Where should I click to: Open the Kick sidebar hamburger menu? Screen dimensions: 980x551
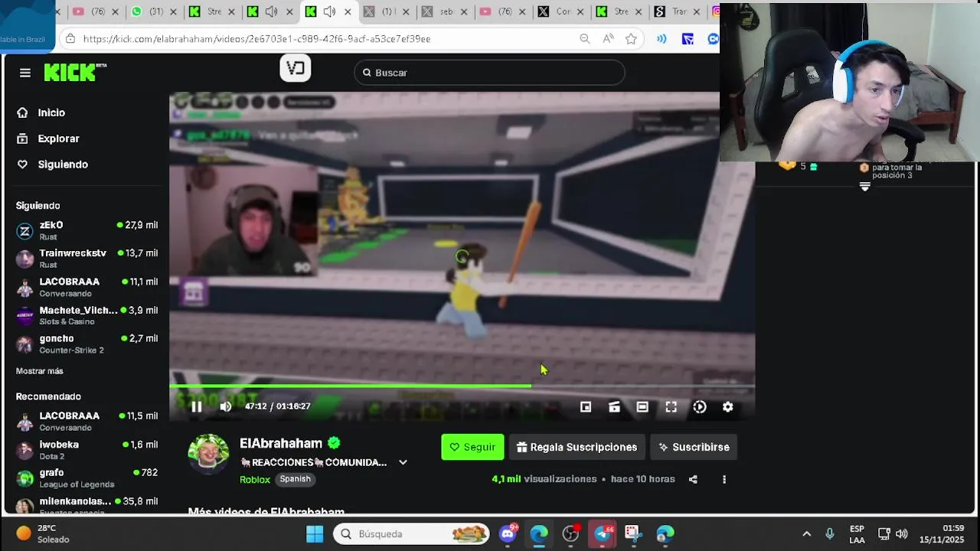pyautogui.click(x=25, y=73)
